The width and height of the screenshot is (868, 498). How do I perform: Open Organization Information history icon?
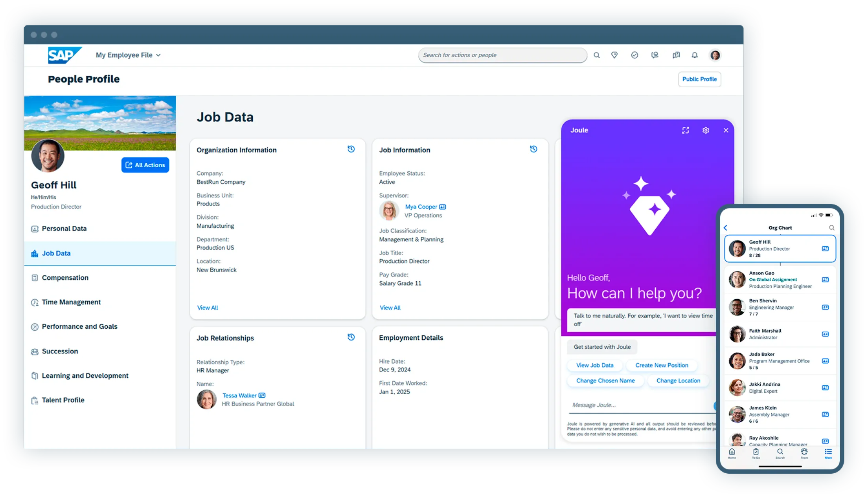tap(351, 149)
